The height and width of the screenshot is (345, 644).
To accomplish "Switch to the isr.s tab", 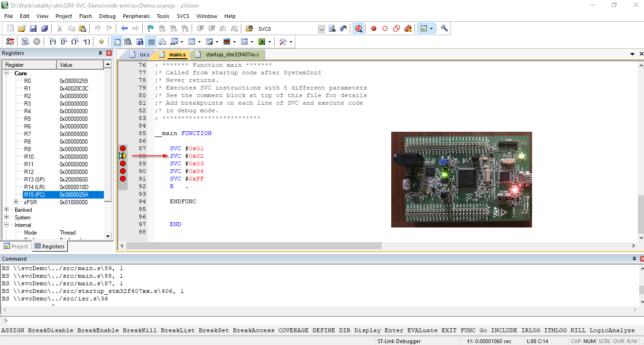I will (140, 54).
